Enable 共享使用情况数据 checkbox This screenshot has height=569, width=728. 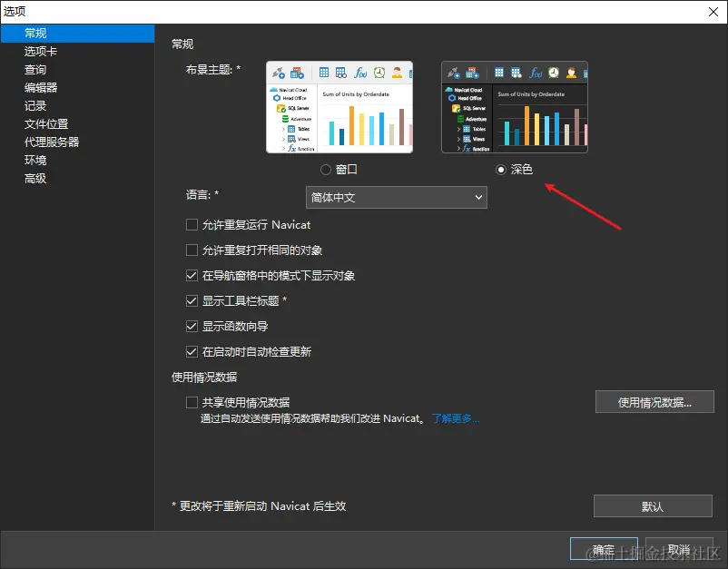(x=192, y=402)
